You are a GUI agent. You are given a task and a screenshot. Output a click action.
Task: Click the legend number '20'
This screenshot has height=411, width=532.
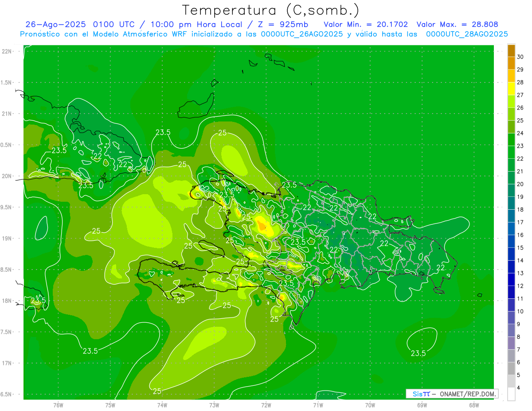coord(520,184)
